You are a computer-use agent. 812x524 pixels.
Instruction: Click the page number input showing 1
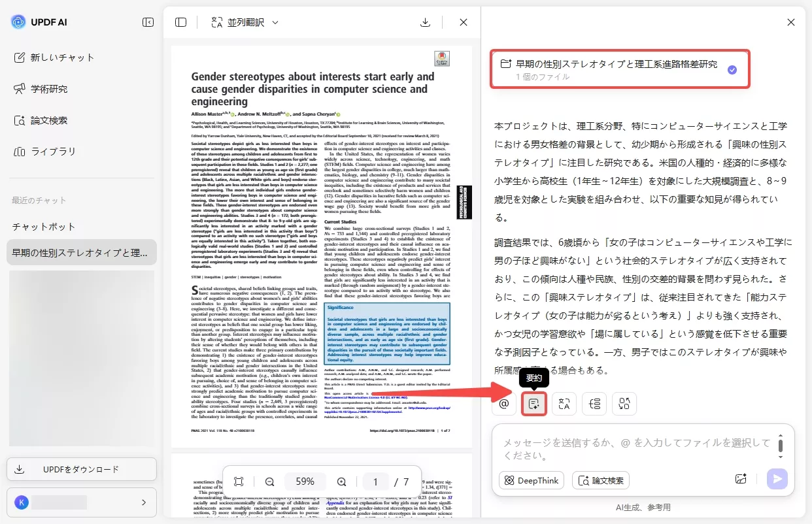(375, 481)
